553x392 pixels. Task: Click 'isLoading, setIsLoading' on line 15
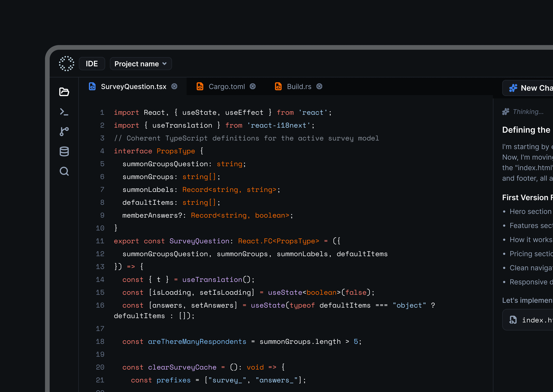point(202,293)
